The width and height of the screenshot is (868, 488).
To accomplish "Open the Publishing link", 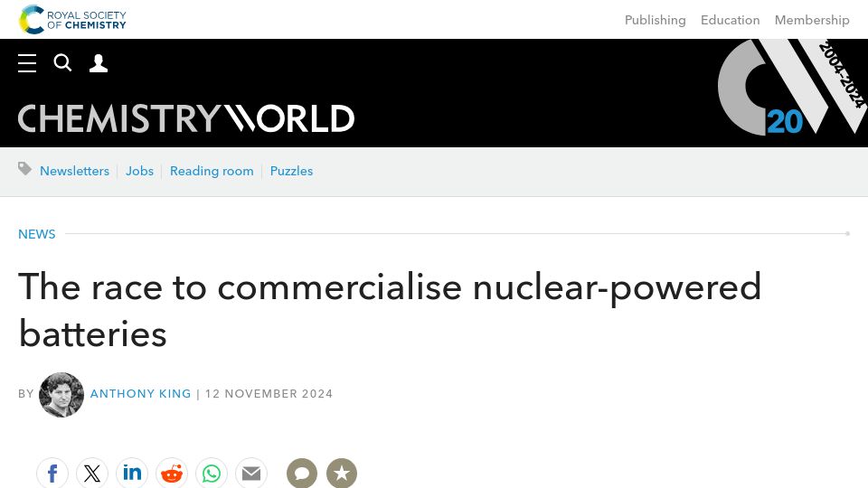I will 655,20.
